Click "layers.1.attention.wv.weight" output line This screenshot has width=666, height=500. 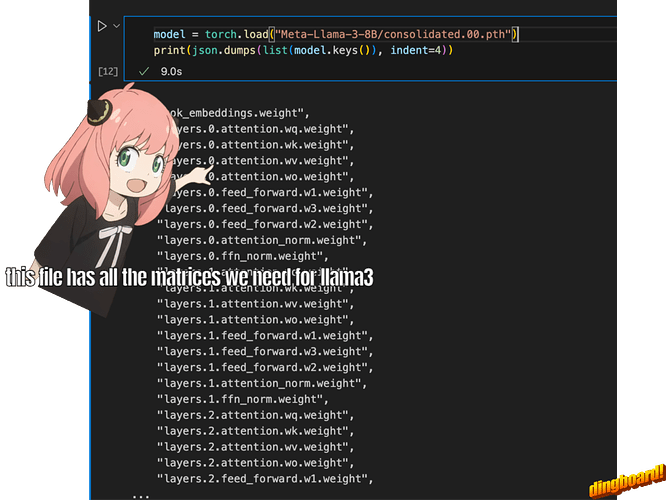coord(256,304)
